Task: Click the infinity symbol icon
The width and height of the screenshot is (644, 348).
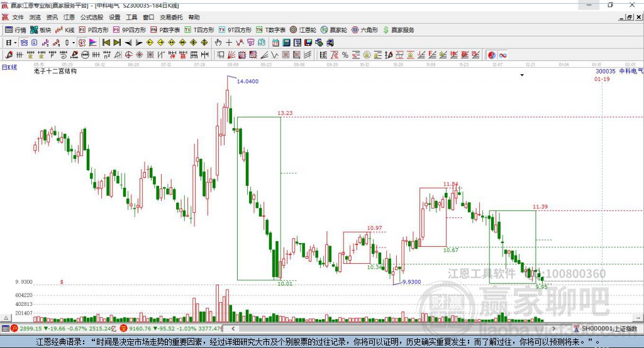Action: (x=502, y=55)
